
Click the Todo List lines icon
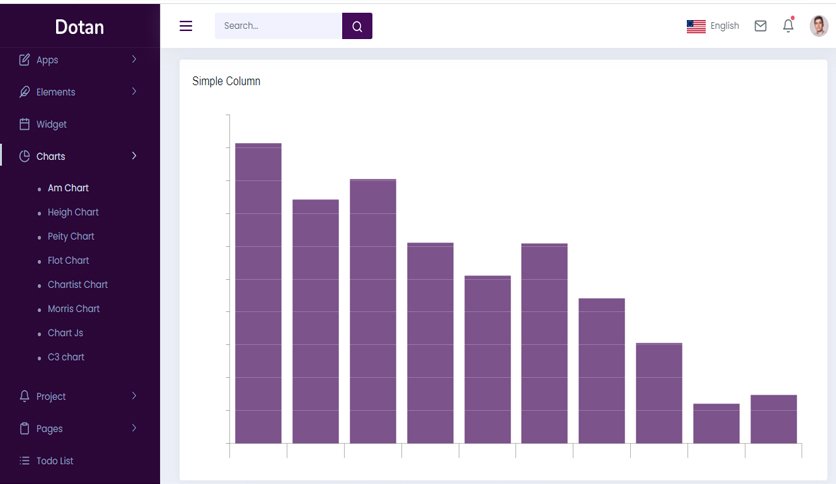click(x=25, y=461)
